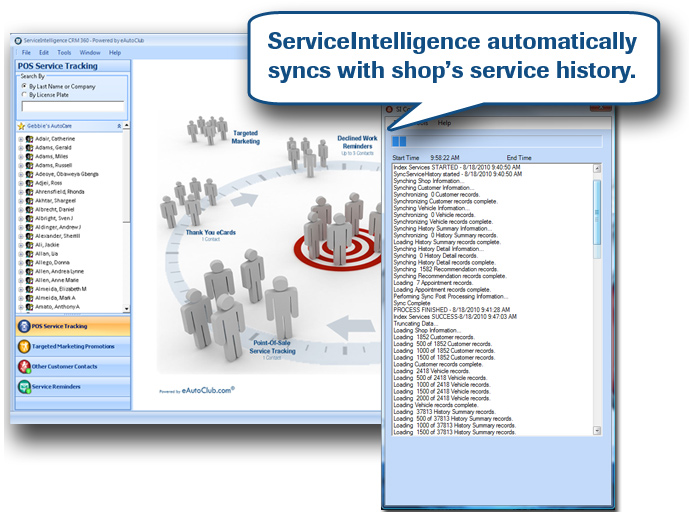Click the ServiceIntelligence app icon in title bar
This screenshot has height=512, width=689.
pos(18,40)
